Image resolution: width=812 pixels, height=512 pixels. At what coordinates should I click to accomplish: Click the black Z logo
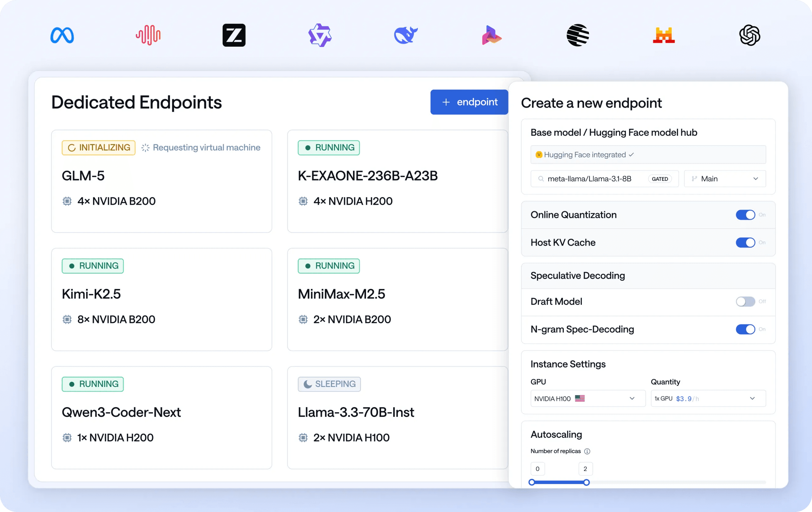pyautogui.click(x=234, y=35)
